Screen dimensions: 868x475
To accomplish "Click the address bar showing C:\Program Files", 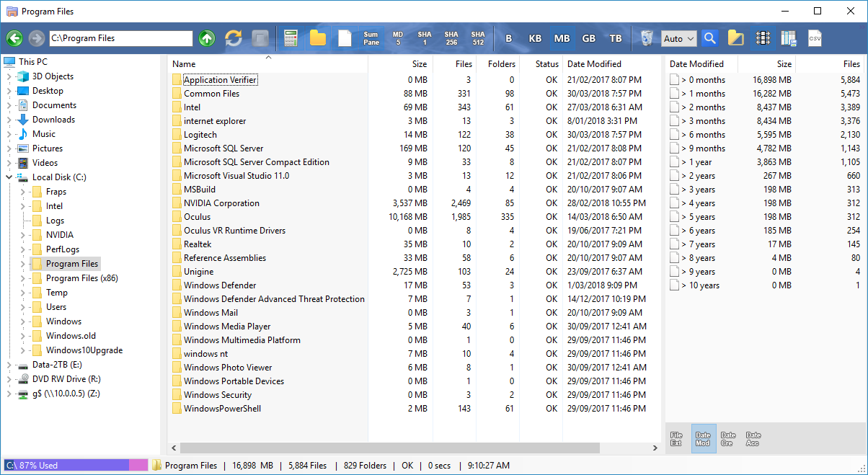I will pos(120,37).
